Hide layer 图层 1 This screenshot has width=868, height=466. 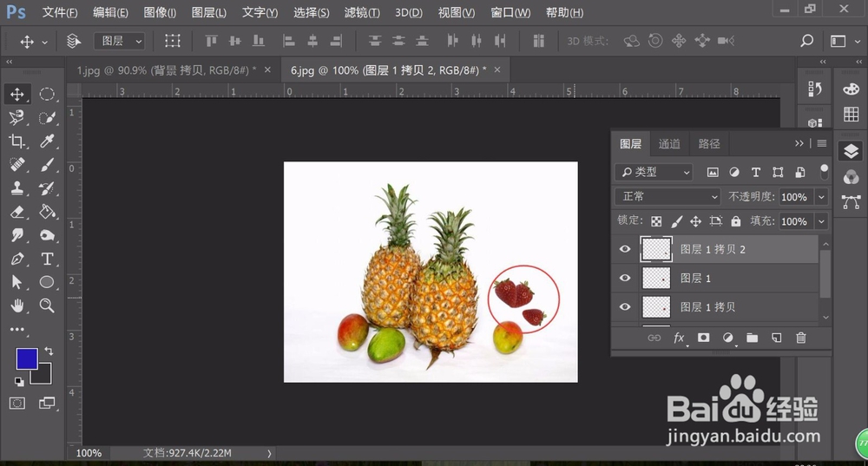click(x=625, y=278)
